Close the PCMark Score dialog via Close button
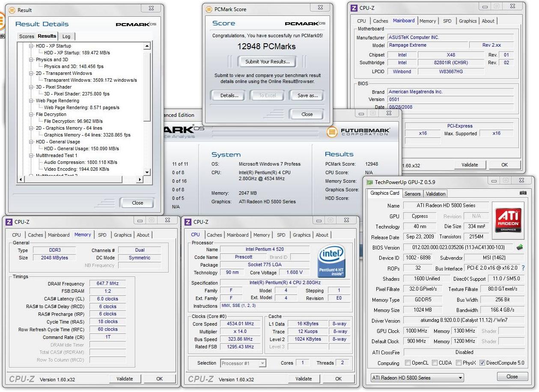 click(x=307, y=114)
